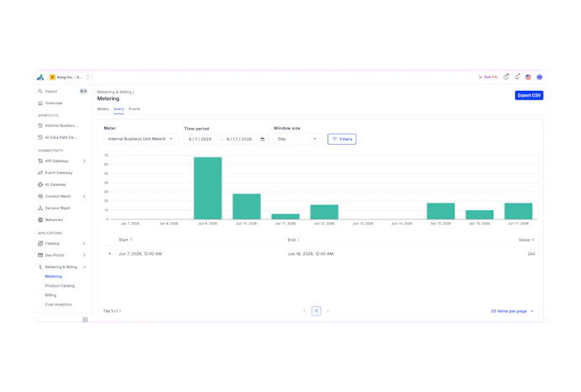Image resolution: width=581 pixels, height=392 pixels.
Task: Switch to the Query tab
Action: (x=119, y=109)
